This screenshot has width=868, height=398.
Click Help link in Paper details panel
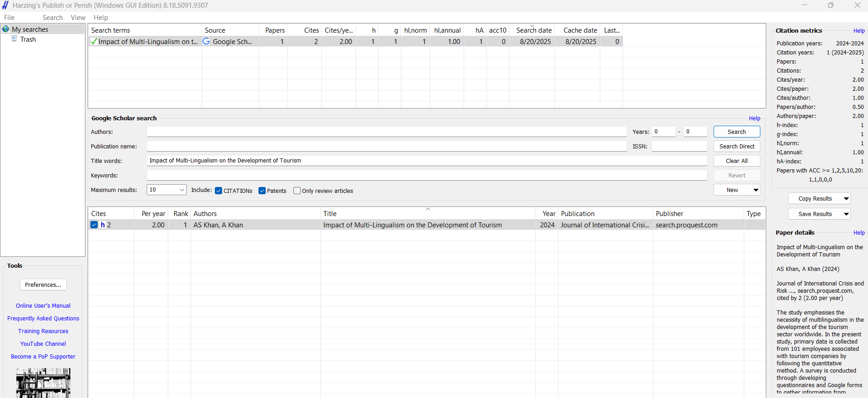tap(858, 233)
